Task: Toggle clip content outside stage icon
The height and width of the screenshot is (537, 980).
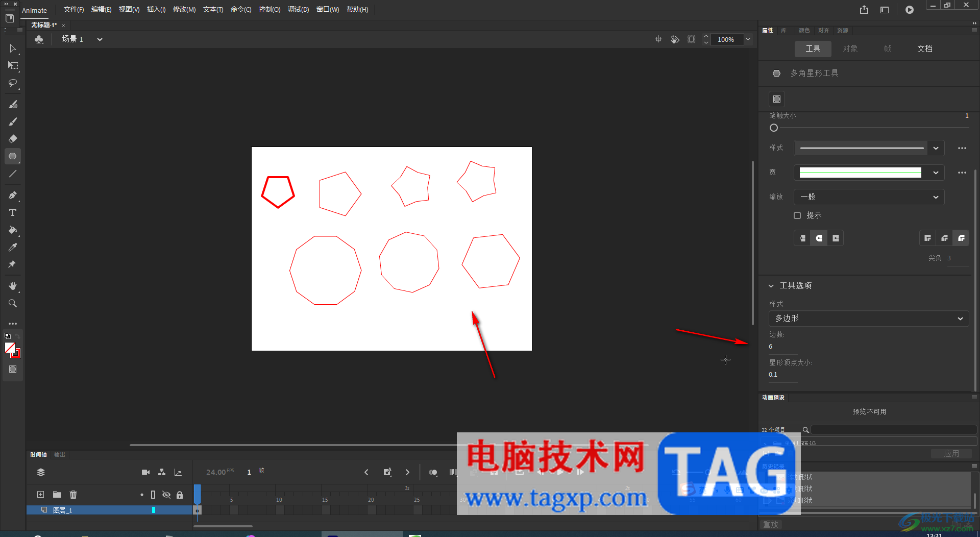Action: coord(691,39)
